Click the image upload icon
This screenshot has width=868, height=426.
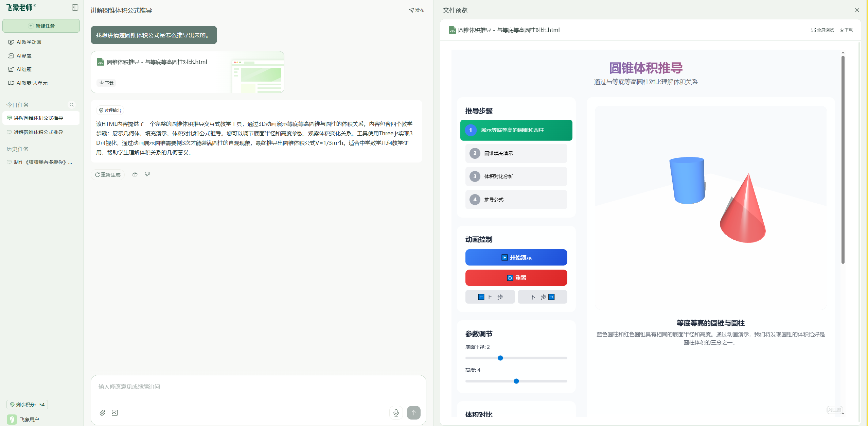pyautogui.click(x=115, y=413)
